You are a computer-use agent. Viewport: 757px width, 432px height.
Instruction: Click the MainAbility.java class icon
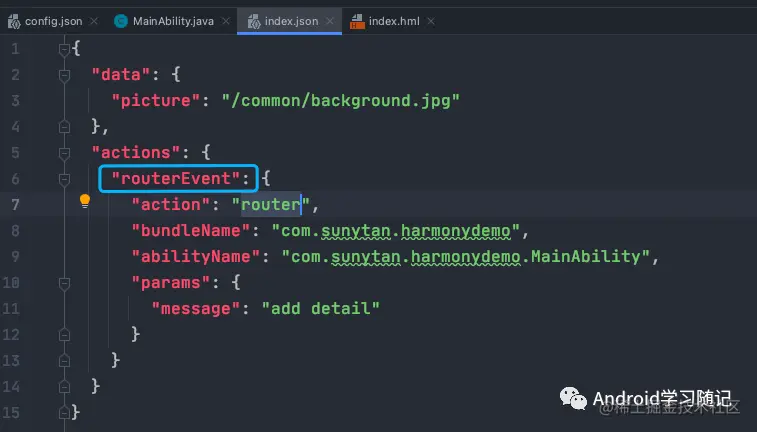coord(121,21)
